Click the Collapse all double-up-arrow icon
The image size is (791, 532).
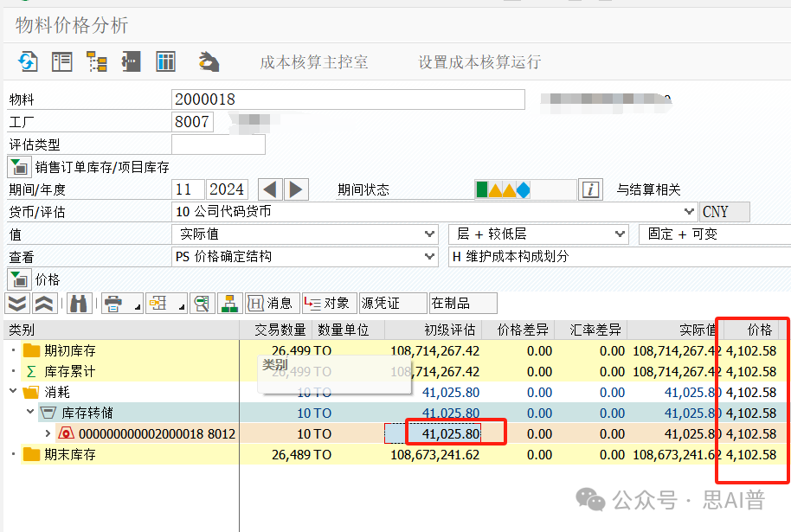point(45,303)
